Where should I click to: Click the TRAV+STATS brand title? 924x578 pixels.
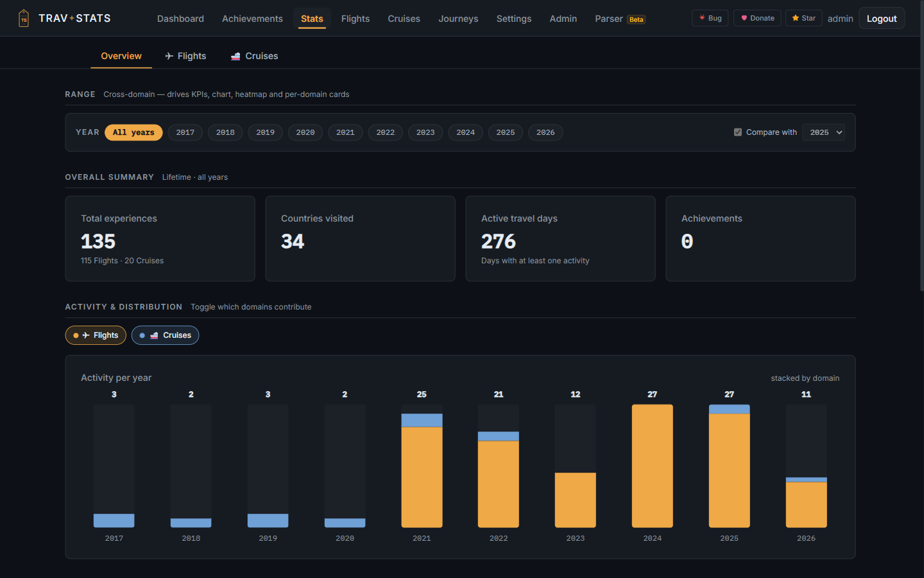74,18
